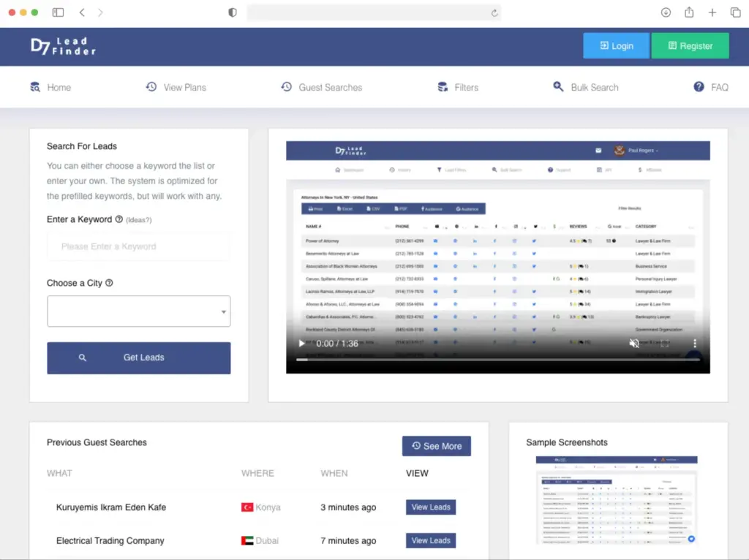749x560 pixels.
Task: Open Safari downloads icon
Action: click(x=666, y=12)
